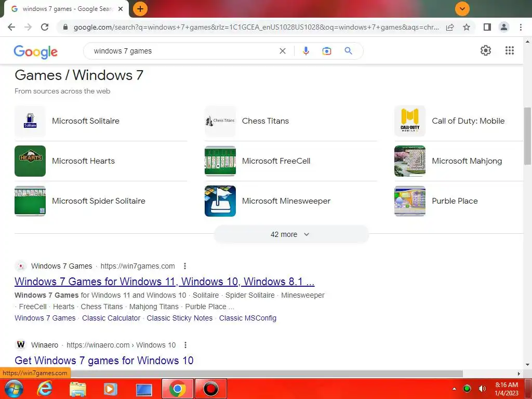
Task: Open options for win7games.com result
Action: [185, 266]
